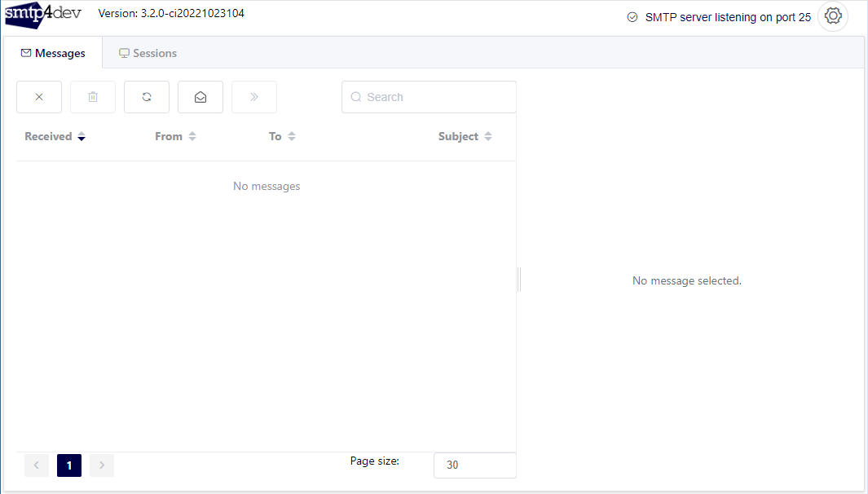Select page 1 in pagination
The width and height of the screenshot is (868, 494).
[69, 465]
